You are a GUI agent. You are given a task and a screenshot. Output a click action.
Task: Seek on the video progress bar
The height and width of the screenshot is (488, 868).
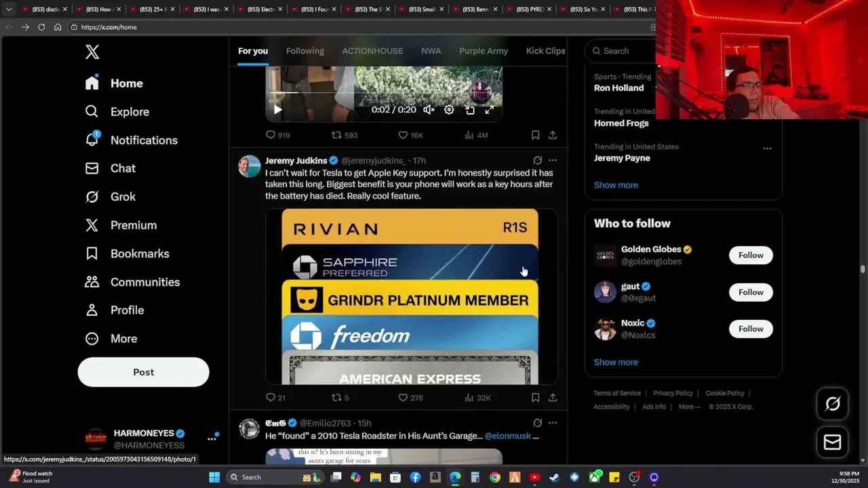click(384, 92)
